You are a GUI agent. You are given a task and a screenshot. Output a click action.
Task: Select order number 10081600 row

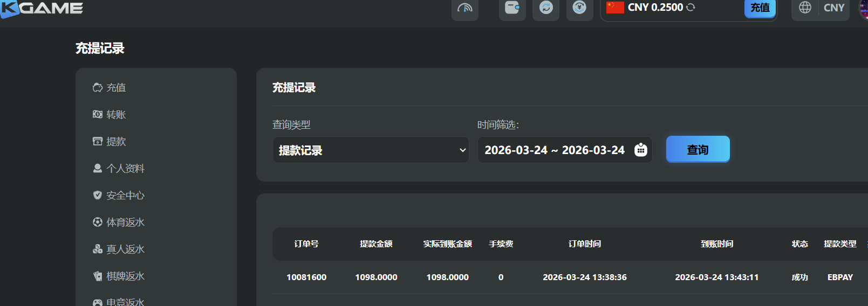pos(306,277)
